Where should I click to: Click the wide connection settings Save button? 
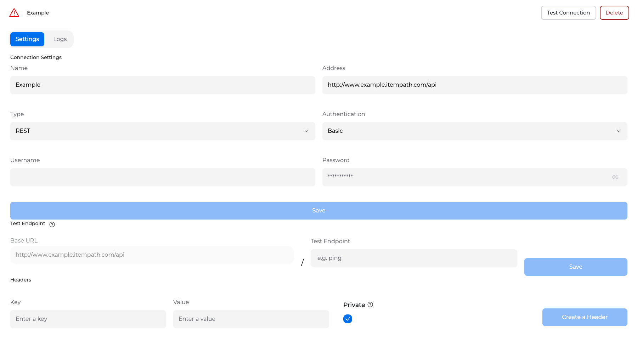[319, 211]
